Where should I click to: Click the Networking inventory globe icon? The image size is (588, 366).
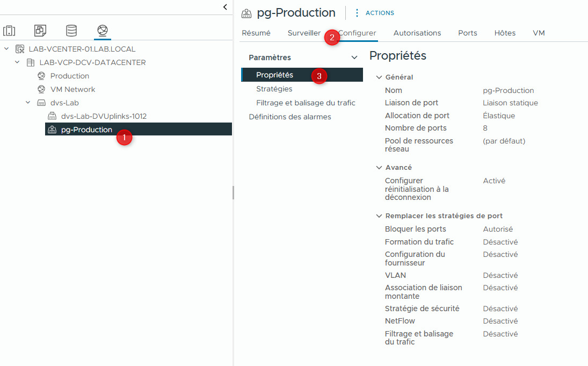102,31
